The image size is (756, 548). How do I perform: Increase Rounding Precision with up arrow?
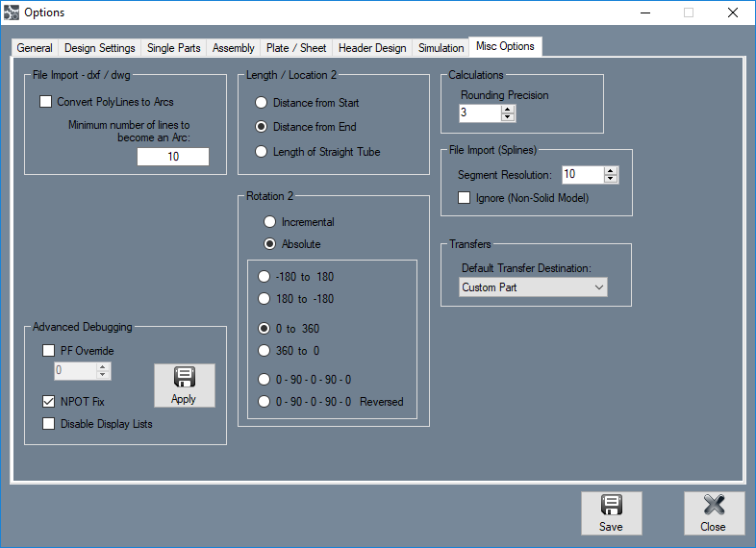tap(507, 110)
